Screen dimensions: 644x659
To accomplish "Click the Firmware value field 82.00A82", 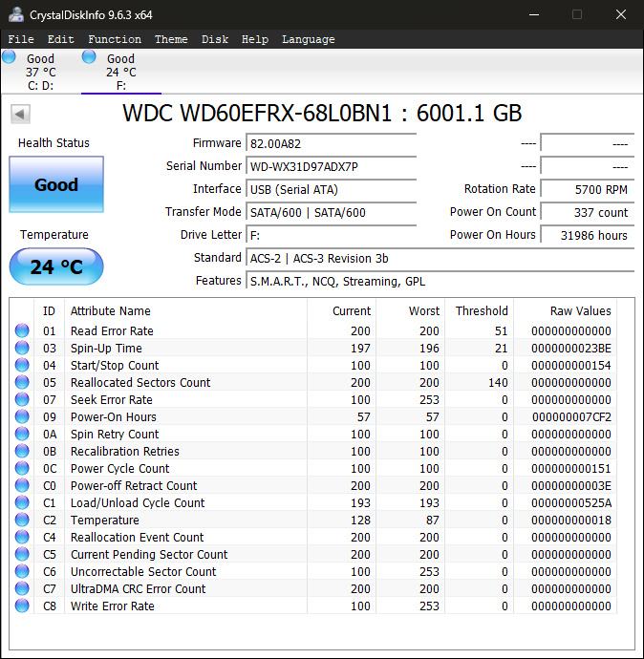I will pyautogui.click(x=332, y=143).
